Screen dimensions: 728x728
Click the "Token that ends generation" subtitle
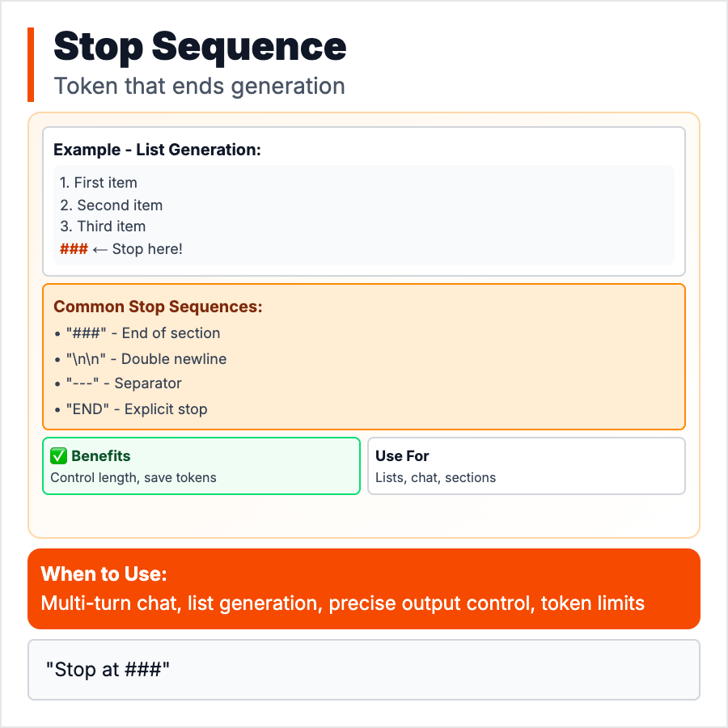point(199,86)
